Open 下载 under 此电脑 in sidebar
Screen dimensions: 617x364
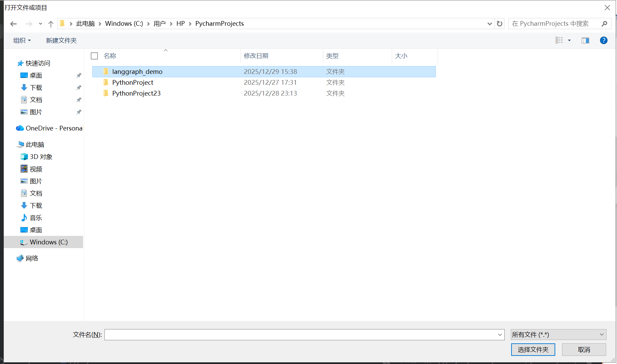36,206
